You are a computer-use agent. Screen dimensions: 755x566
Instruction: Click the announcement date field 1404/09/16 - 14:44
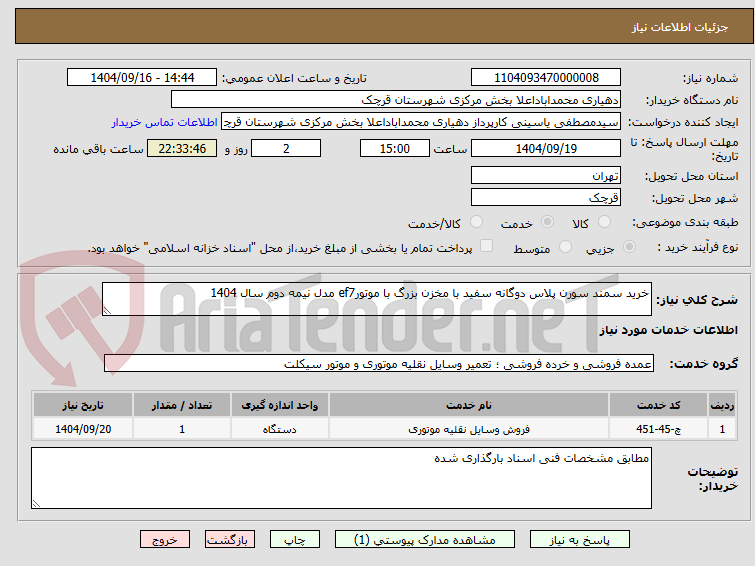[x=142, y=78]
